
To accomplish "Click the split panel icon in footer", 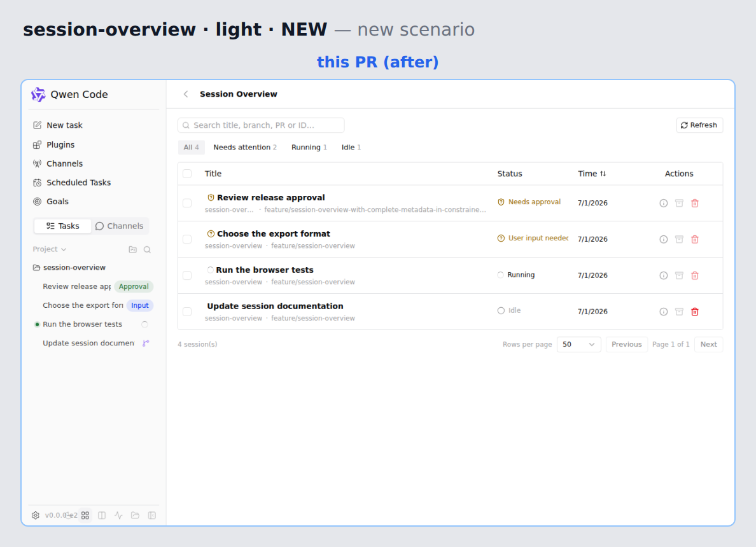I will tap(102, 515).
